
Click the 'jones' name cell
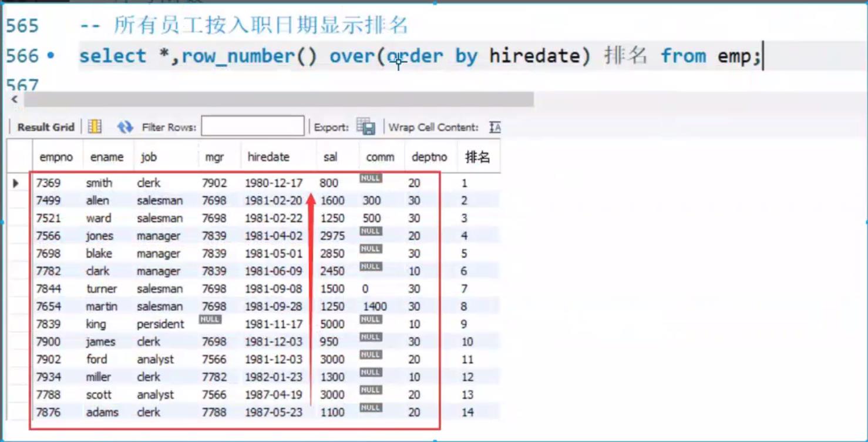[100, 236]
